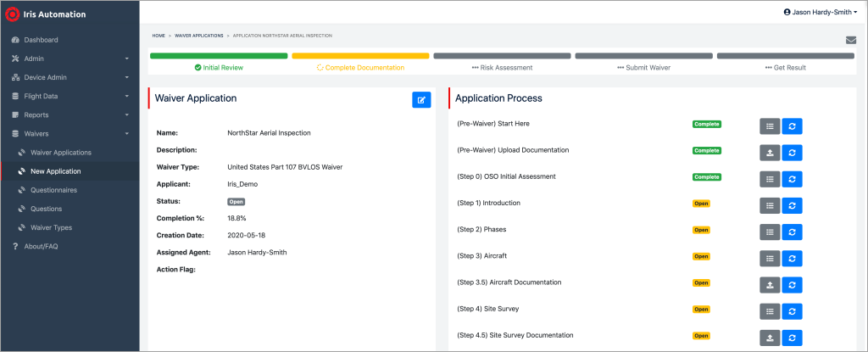
Task: Open Dashboard from the sidebar
Action: pyautogui.click(x=41, y=40)
